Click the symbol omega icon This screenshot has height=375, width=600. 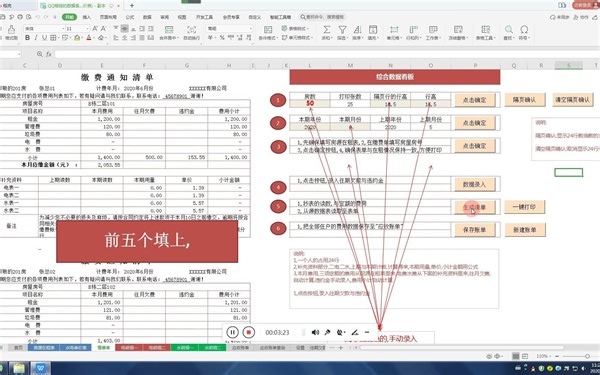tap(524, 30)
